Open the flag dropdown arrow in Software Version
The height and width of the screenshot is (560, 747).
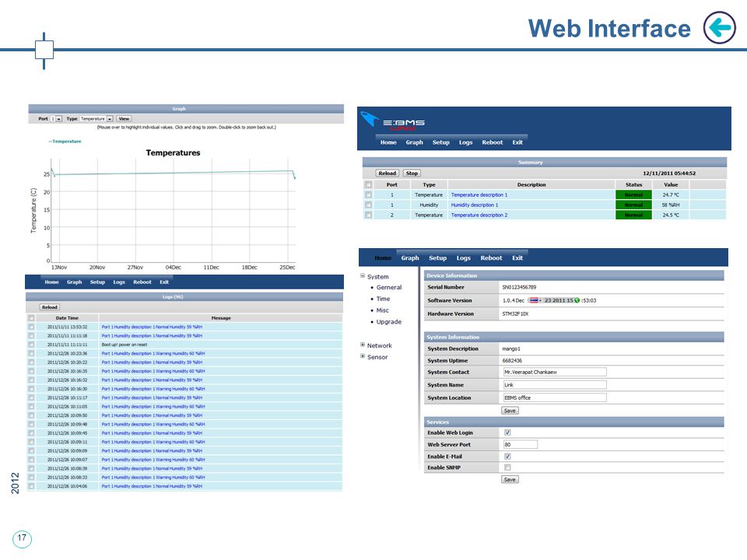(x=540, y=300)
